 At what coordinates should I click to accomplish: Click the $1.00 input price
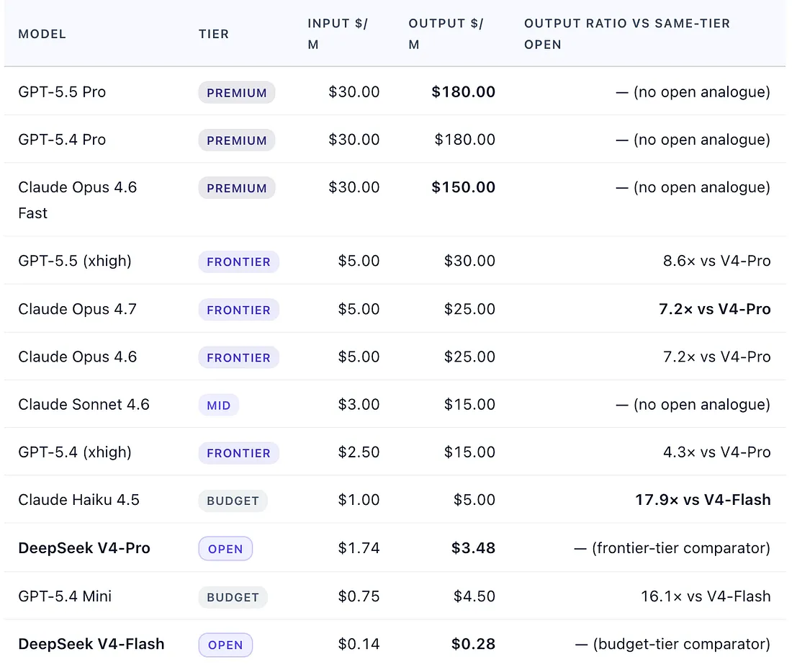click(x=359, y=500)
